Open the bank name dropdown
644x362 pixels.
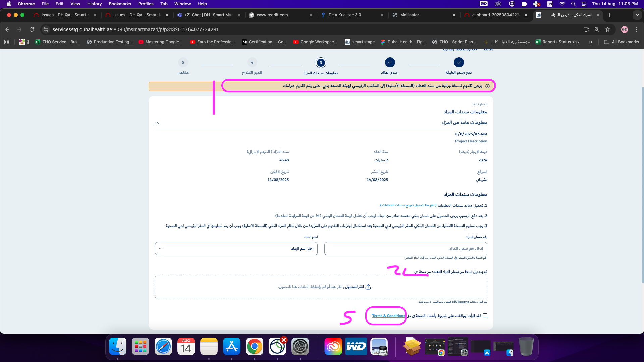236,249
